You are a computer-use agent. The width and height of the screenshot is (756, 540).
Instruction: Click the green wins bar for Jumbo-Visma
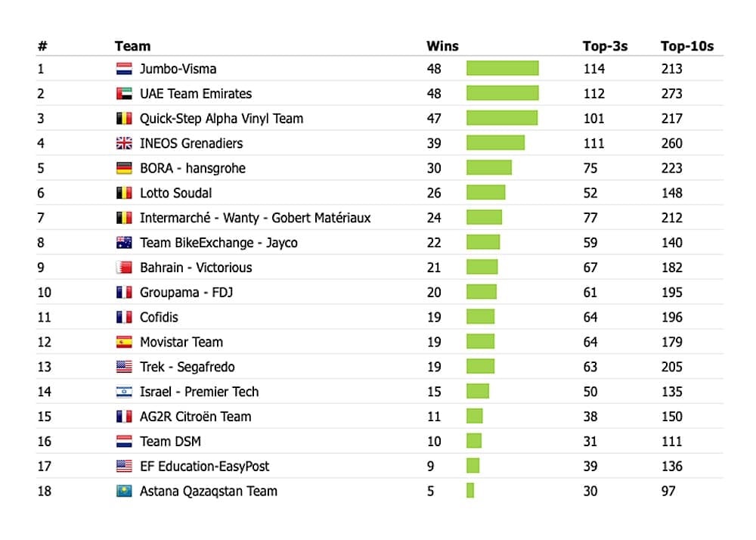point(502,69)
